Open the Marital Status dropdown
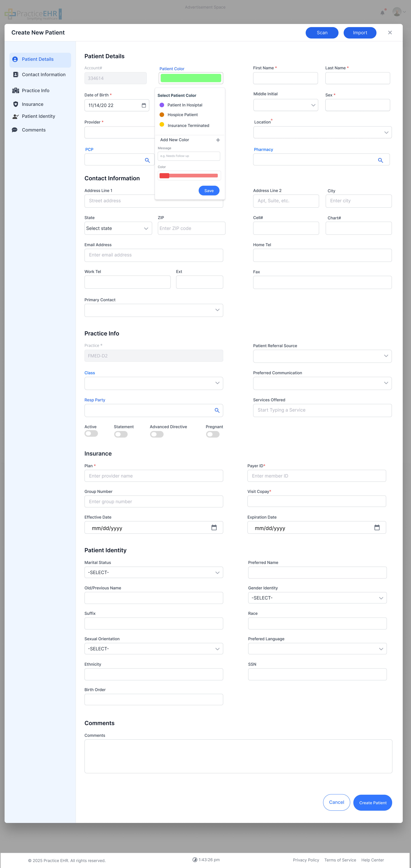Image resolution: width=411 pixels, height=868 pixels. pyautogui.click(x=153, y=572)
